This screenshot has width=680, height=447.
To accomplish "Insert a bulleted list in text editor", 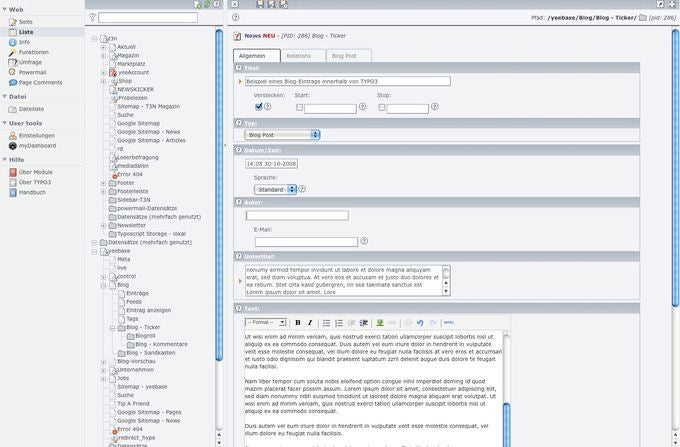I will click(x=327, y=323).
